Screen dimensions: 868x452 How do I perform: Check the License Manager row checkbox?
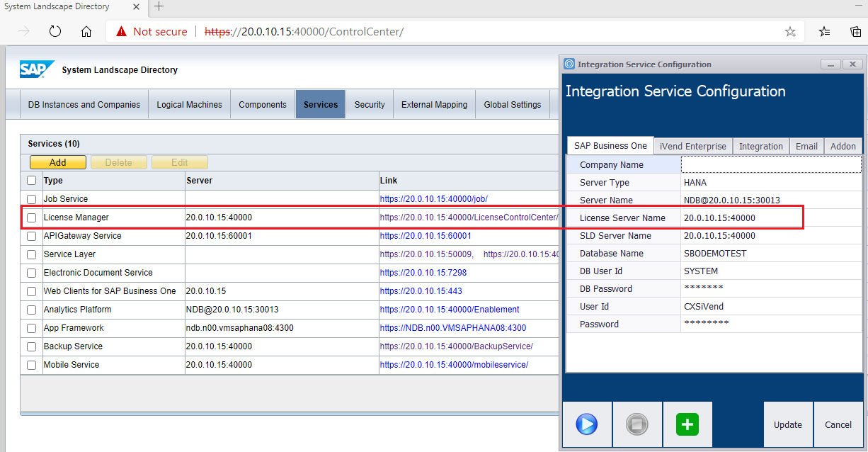tap(31, 217)
